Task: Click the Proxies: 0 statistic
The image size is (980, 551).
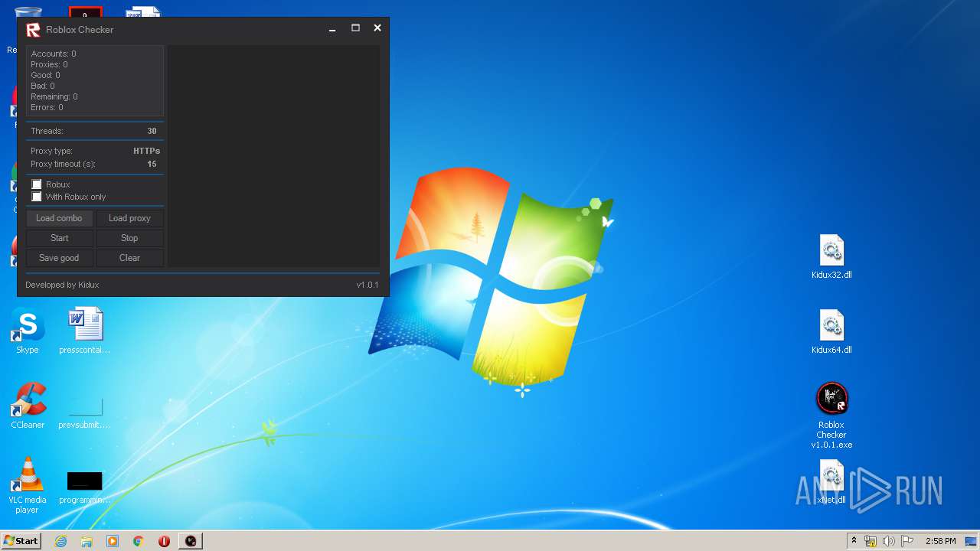Action: click(49, 64)
